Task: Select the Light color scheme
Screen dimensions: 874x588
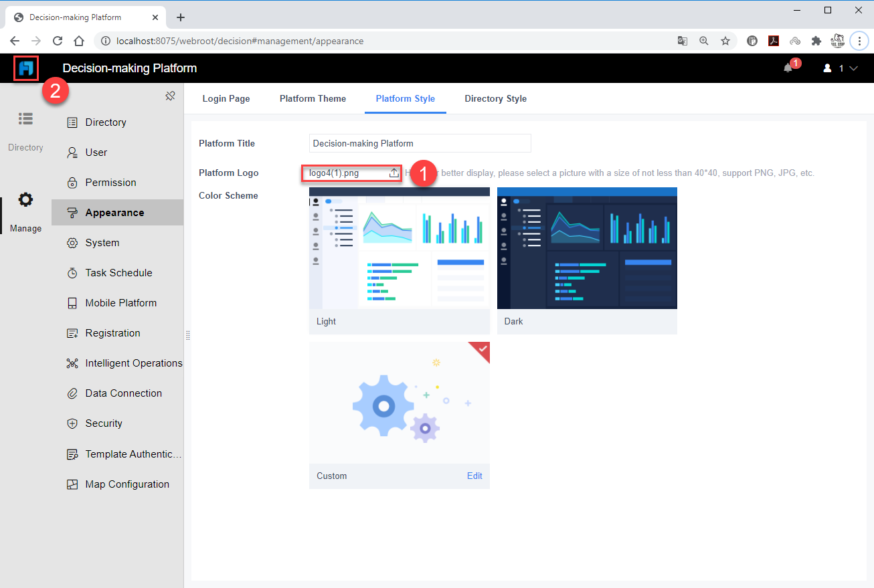Action: pos(399,248)
